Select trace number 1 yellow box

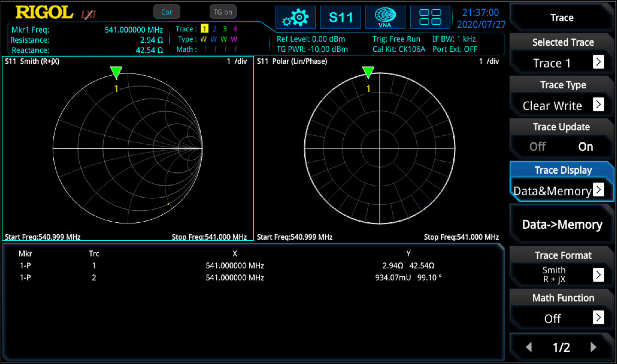coord(204,29)
